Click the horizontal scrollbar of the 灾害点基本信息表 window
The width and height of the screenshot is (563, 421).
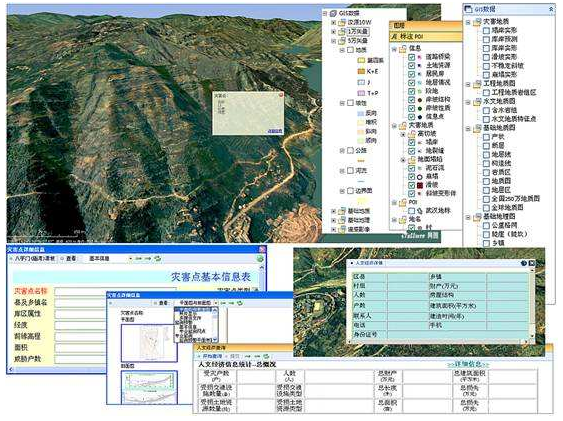click(x=57, y=369)
